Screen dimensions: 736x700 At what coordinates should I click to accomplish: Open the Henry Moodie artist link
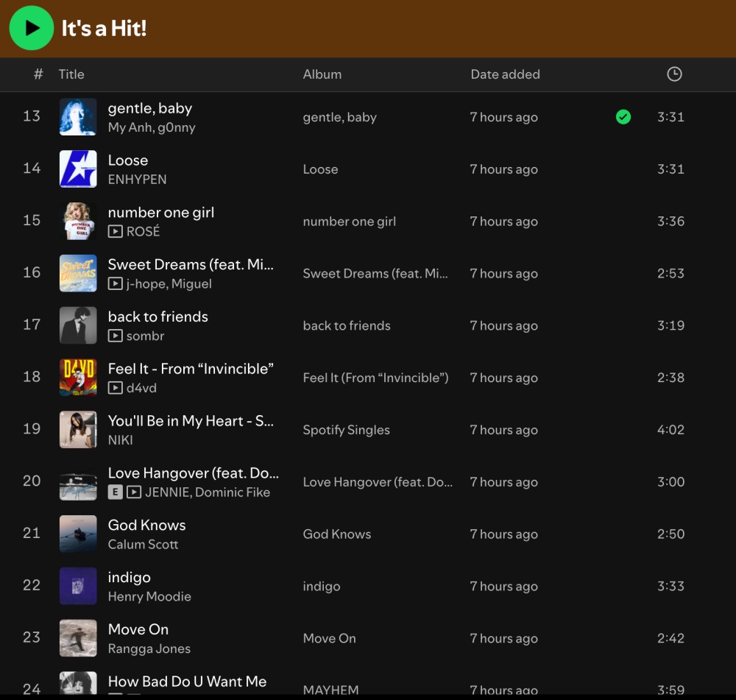point(149,597)
